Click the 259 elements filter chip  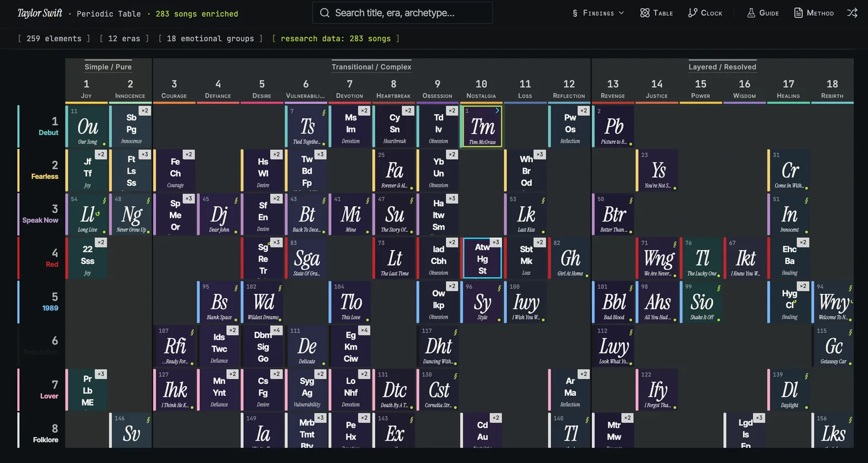point(54,39)
